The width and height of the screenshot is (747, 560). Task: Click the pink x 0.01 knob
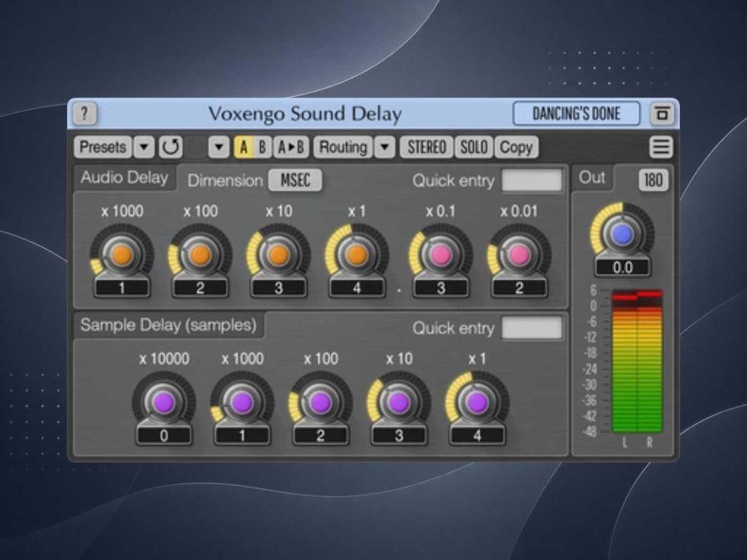[519, 255]
